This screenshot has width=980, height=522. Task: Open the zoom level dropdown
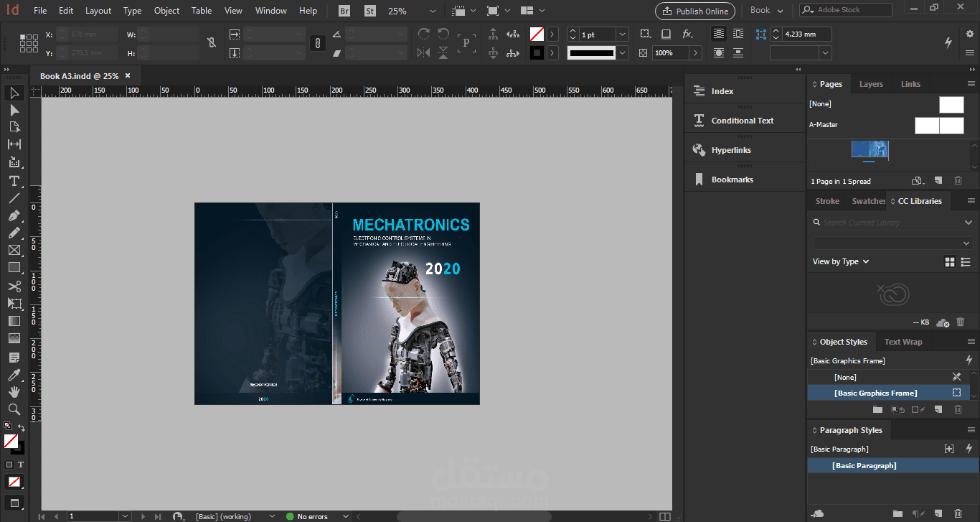432,11
